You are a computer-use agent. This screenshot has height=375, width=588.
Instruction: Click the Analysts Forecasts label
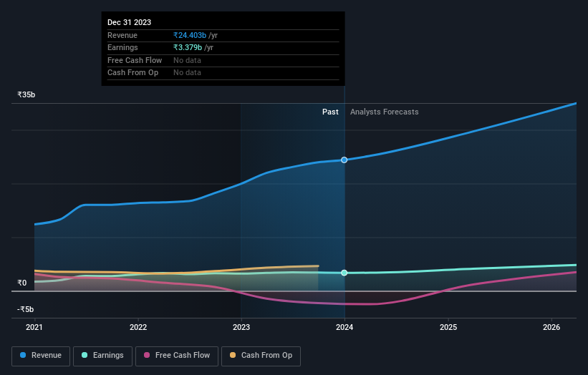[385, 112]
